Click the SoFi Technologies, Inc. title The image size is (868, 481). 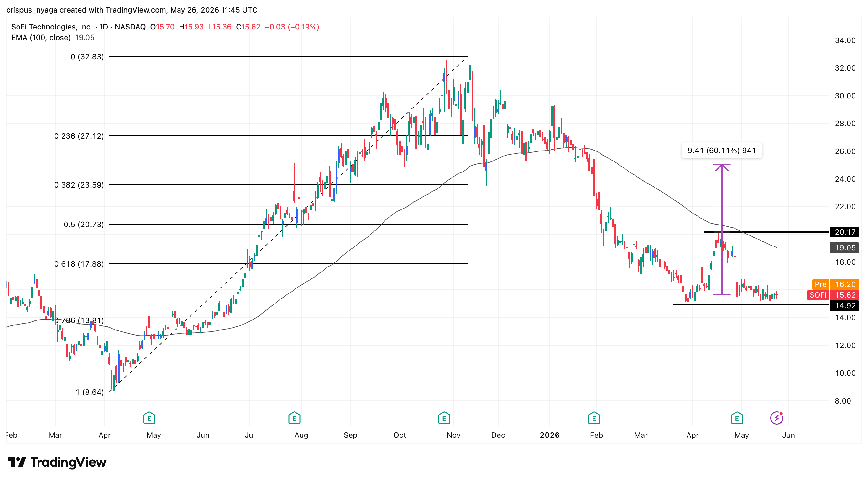point(52,27)
